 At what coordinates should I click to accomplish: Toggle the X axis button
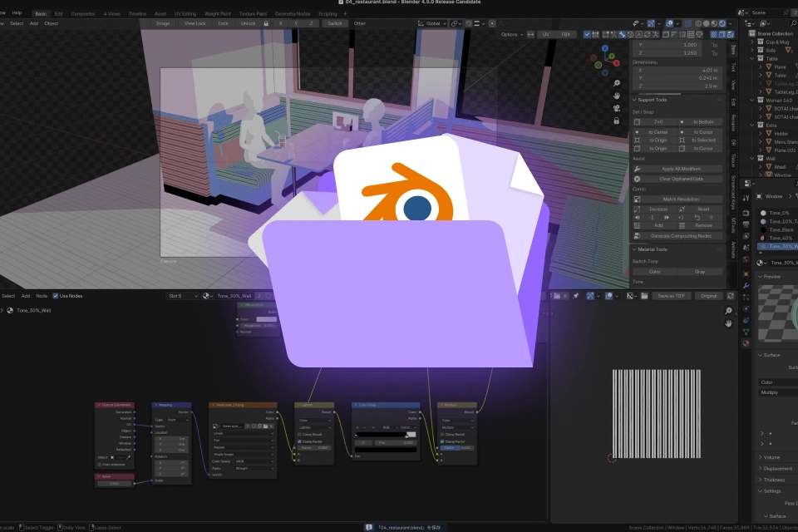(280, 23)
